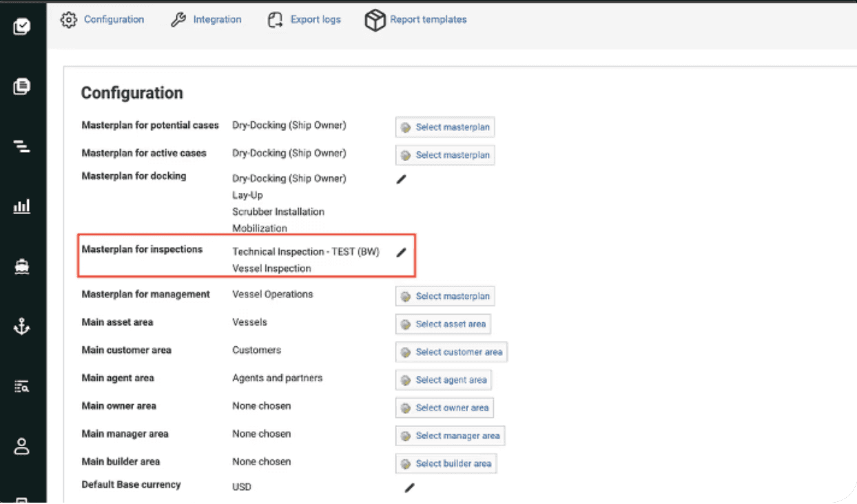Click Select masterplan for active cases
The image size is (857, 504).
point(444,155)
